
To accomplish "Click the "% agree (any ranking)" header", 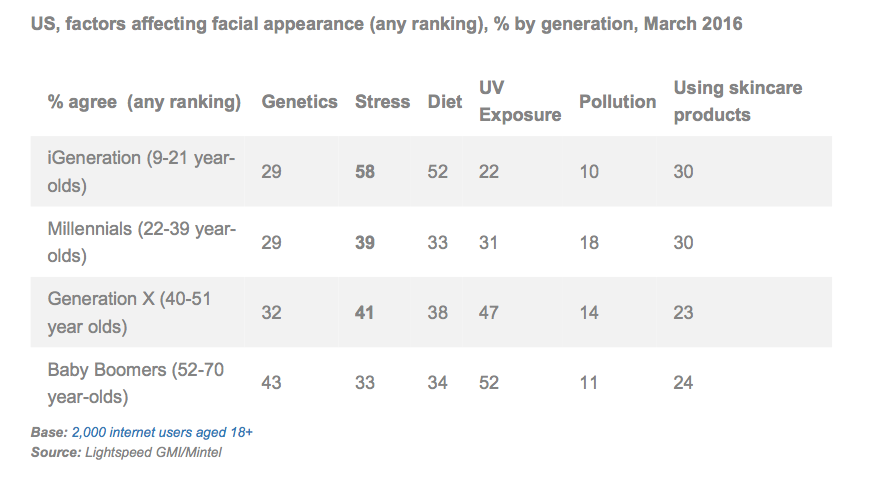I will click(x=144, y=102).
